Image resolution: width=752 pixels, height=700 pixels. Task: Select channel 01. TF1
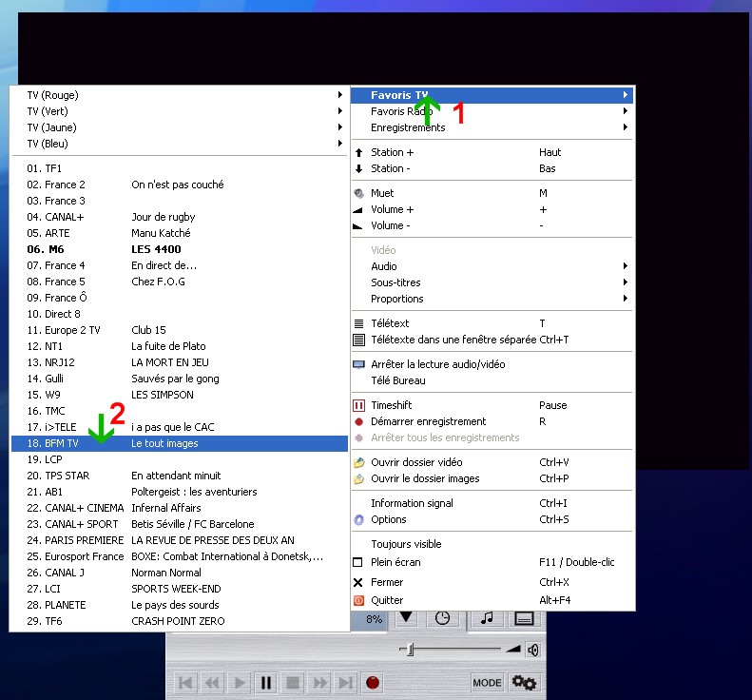[180, 168]
